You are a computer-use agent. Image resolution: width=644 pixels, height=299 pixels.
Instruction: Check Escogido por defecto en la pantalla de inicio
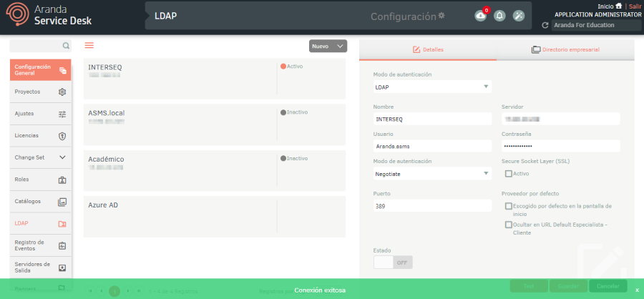pyautogui.click(x=509, y=206)
